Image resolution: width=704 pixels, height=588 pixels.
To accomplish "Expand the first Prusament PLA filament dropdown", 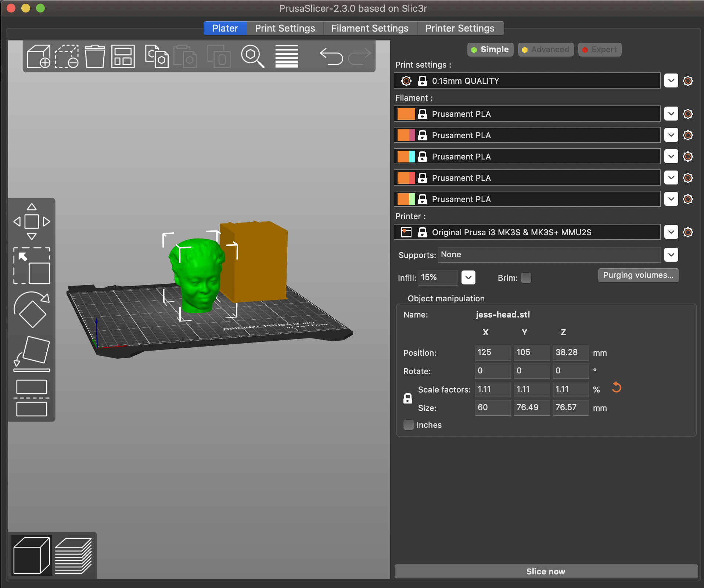I will [671, 114].
